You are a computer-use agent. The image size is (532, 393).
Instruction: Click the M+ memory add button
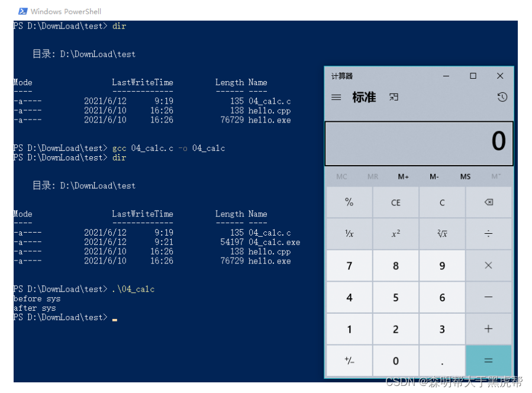(x=404, y=176)
